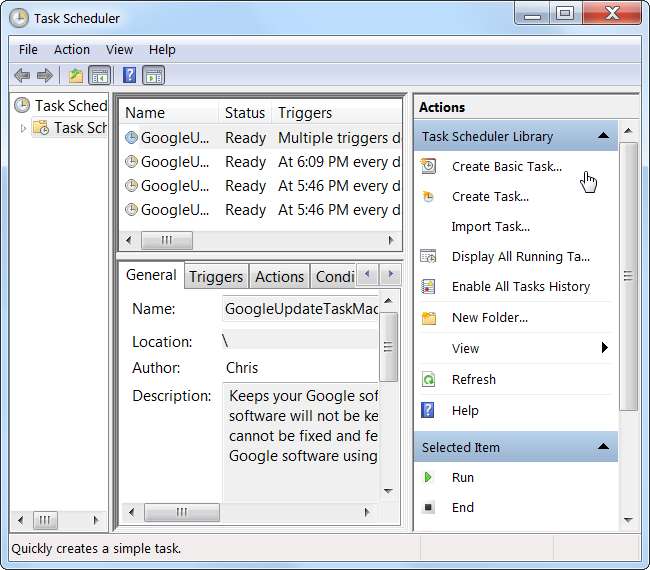Open the View submenu arrow in Actions
The width and height of the screenshot is (650, 570).
604,349
